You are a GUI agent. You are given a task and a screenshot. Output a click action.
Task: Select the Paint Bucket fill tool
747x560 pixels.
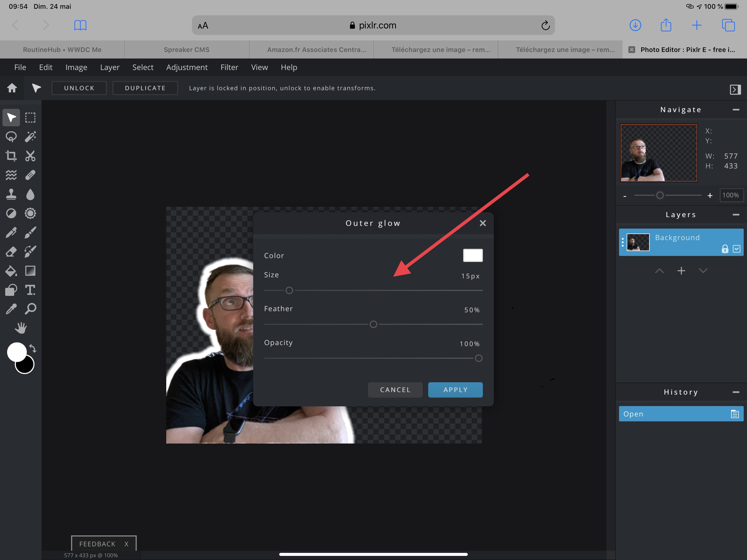11,271
